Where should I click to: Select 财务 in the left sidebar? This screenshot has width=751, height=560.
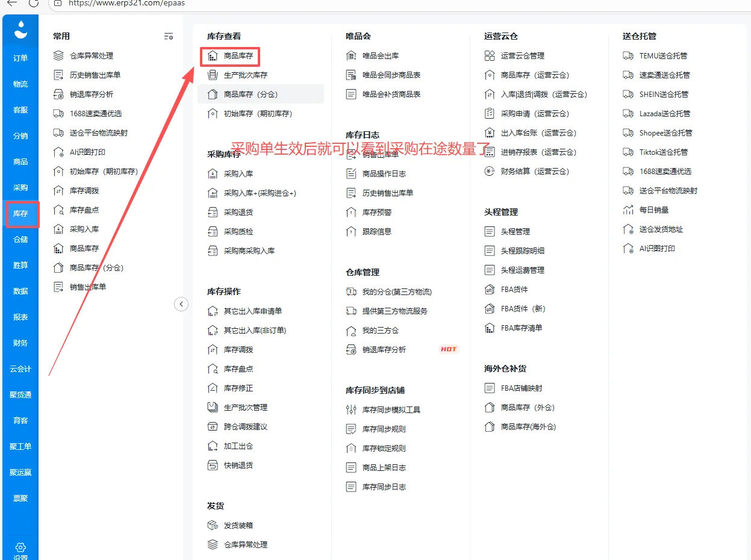point(20,343)
